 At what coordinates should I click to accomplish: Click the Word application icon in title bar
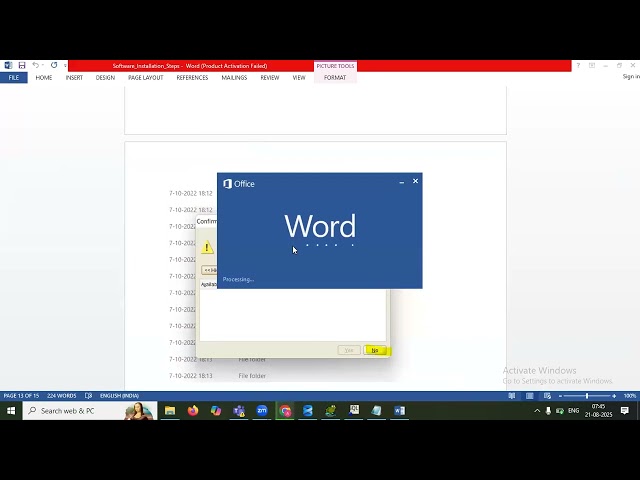click(8, 65)
